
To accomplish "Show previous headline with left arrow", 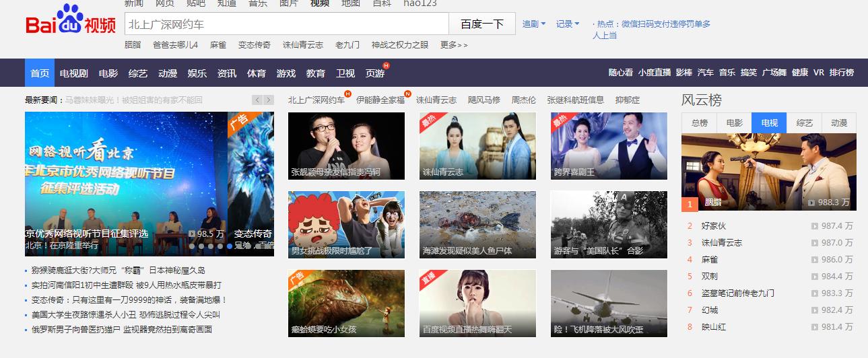I will point(257,100).
